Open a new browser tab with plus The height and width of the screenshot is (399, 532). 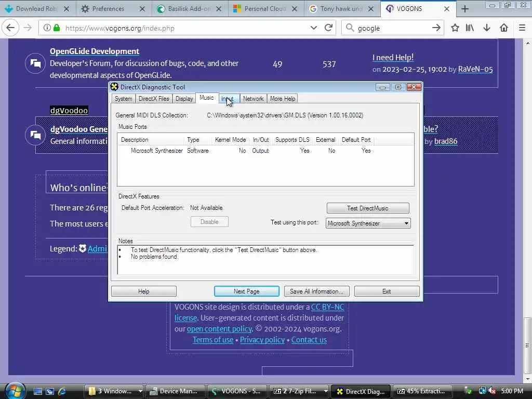click(465, 9)
